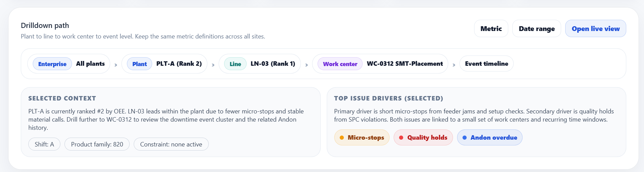The width and height of the screenshot is (644, 172).
Task: Click chevron separator after PLT-A crumb
Action: point(213,65)
